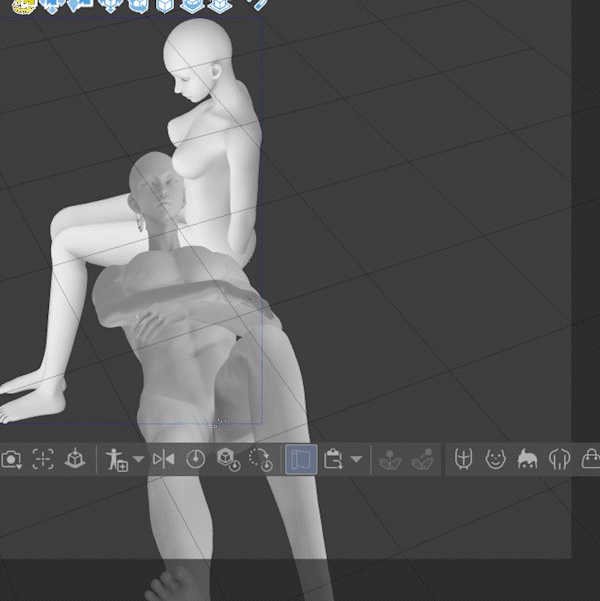The width and height of the screenshot is (600, 601).
Task: Click the ground model to floor icon
Action: [75, 458]
